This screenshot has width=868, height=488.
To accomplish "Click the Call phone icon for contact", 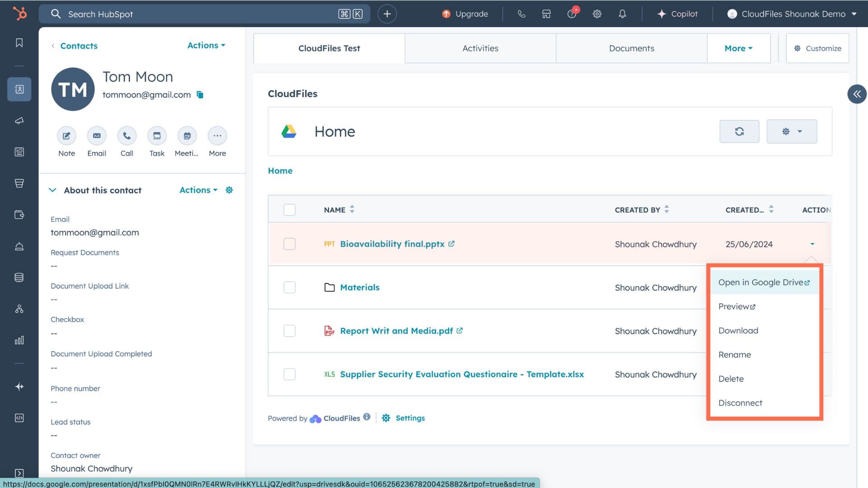I will (x=127, y=136).
